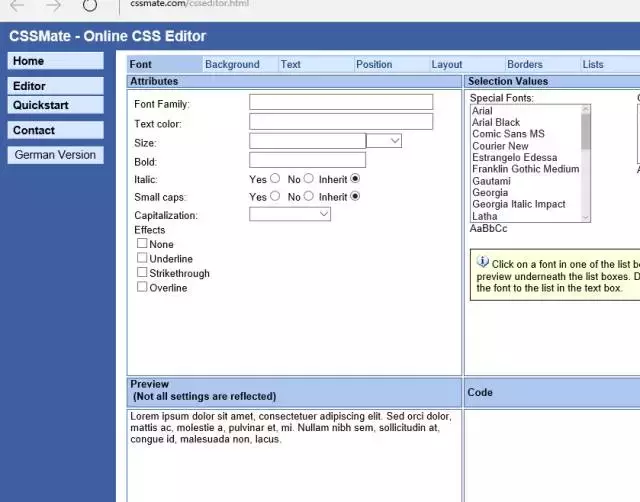Image resolution: width=640 pixels, height=502 pixels.
Task: Select Comic Sans MS from Special Fonts
Action: pyautogui.click(x=508, y=134)
